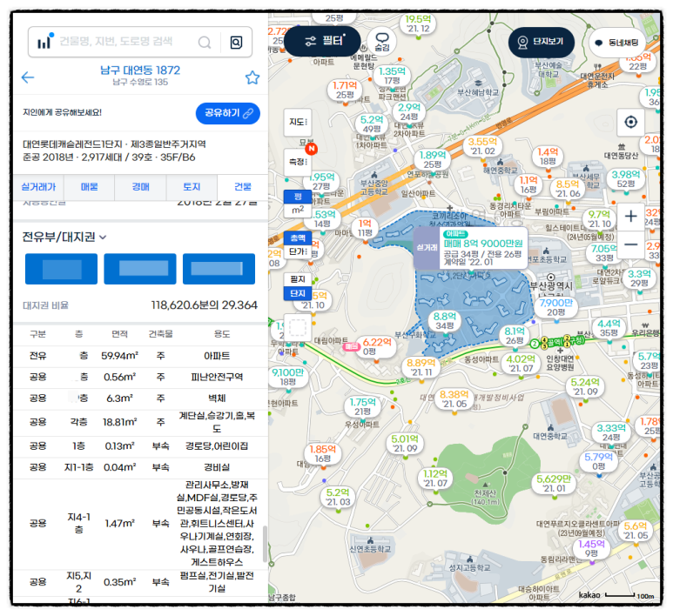Click the 1.75억 21평 price marker
The height and width of the screenshot is (616, 673).
click(x=362, y=406)
